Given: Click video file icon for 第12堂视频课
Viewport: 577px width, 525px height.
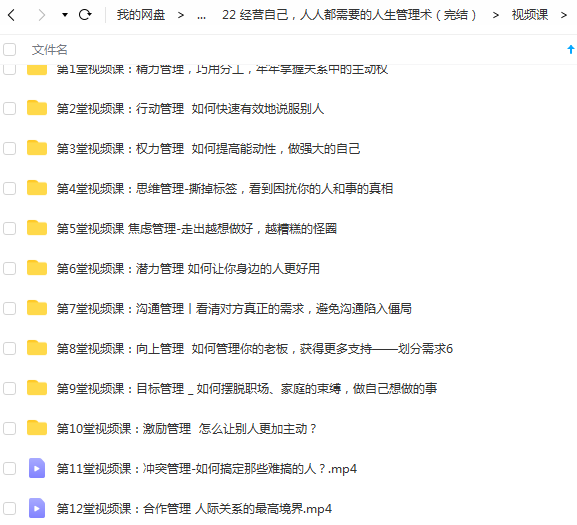Looking at the screenshot, I should (37, 508).
